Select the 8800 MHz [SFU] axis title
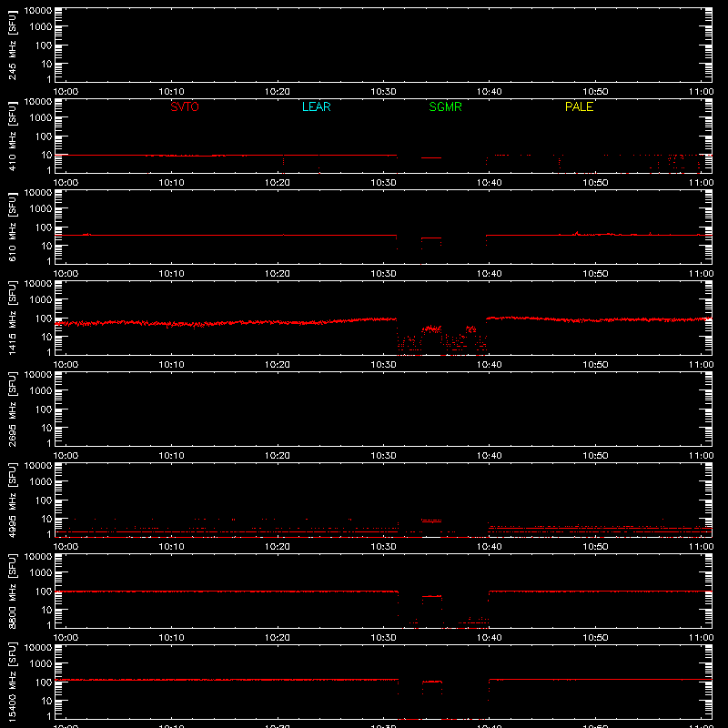Screen dimensions: 728x728 coord(12,591)
